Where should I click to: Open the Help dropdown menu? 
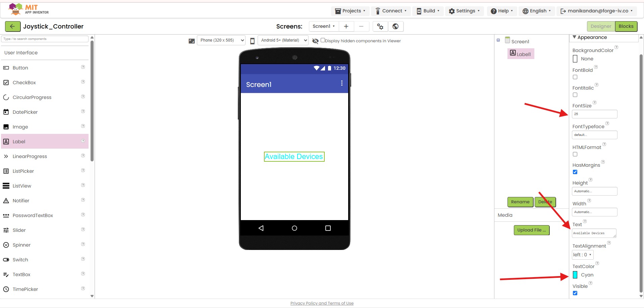(502, 11)
